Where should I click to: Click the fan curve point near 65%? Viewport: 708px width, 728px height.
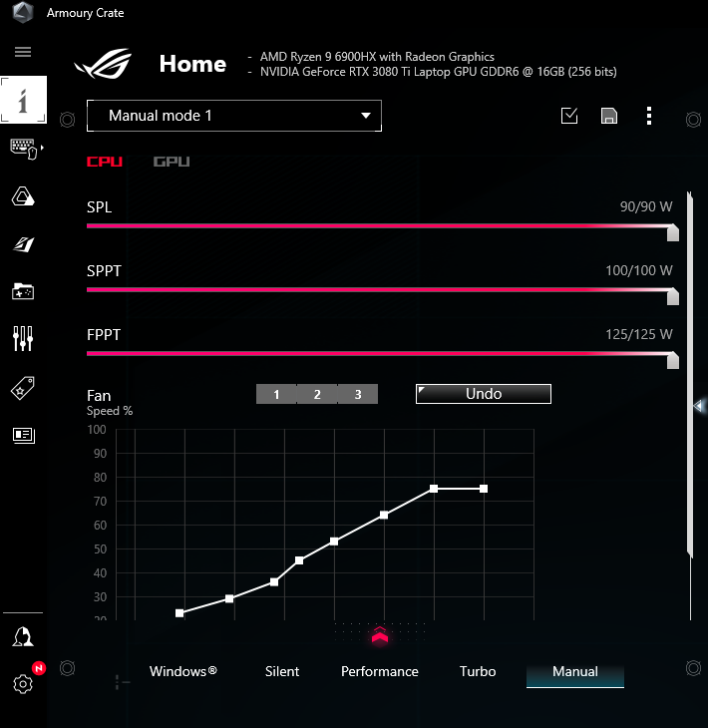click(x=384, y=515)
